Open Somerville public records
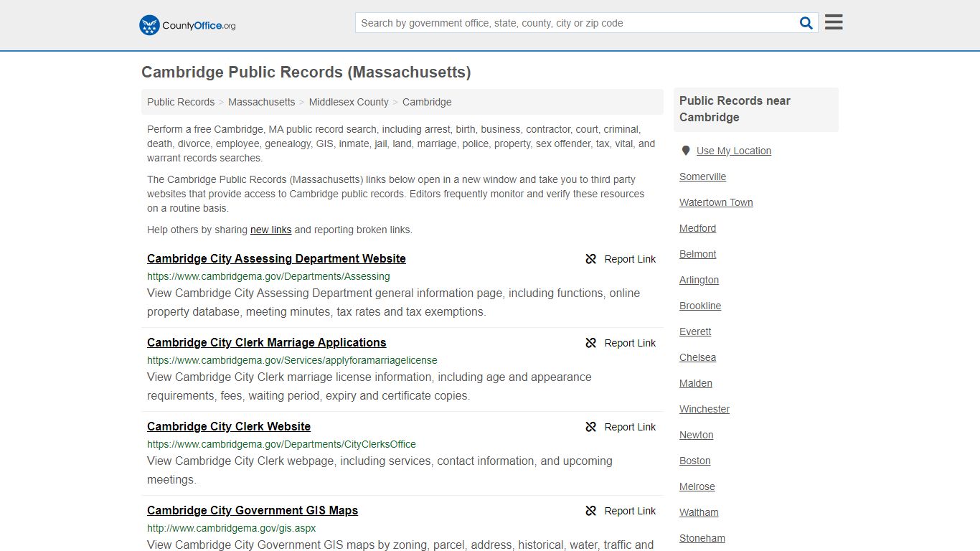980x551 pixels. click(702, 176)
